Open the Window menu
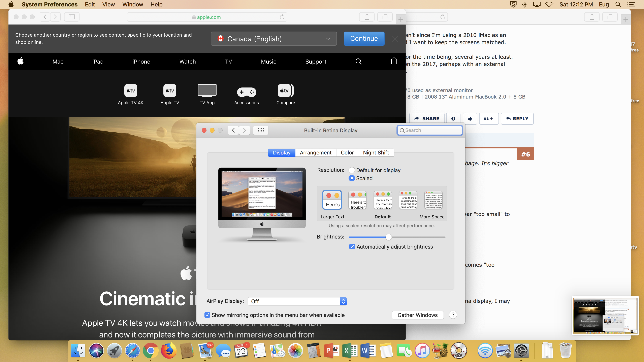Image resolution: width=644 pixels, height=362 pixels. click(x=132, y=4)
